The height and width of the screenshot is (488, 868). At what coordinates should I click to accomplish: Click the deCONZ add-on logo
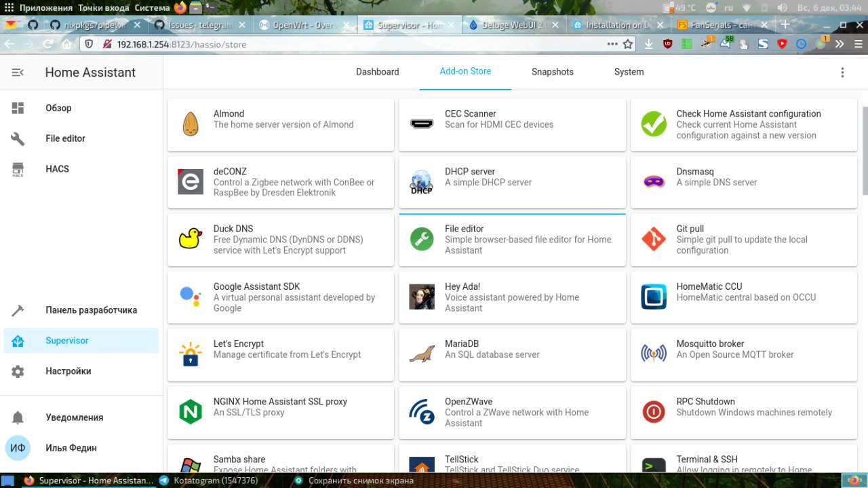(191, 182)
